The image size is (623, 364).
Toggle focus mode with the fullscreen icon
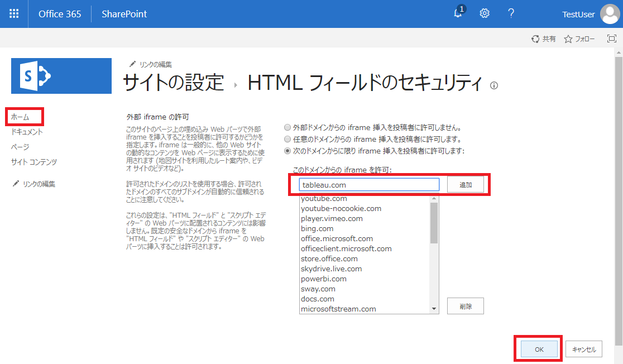tap(611, 39)
